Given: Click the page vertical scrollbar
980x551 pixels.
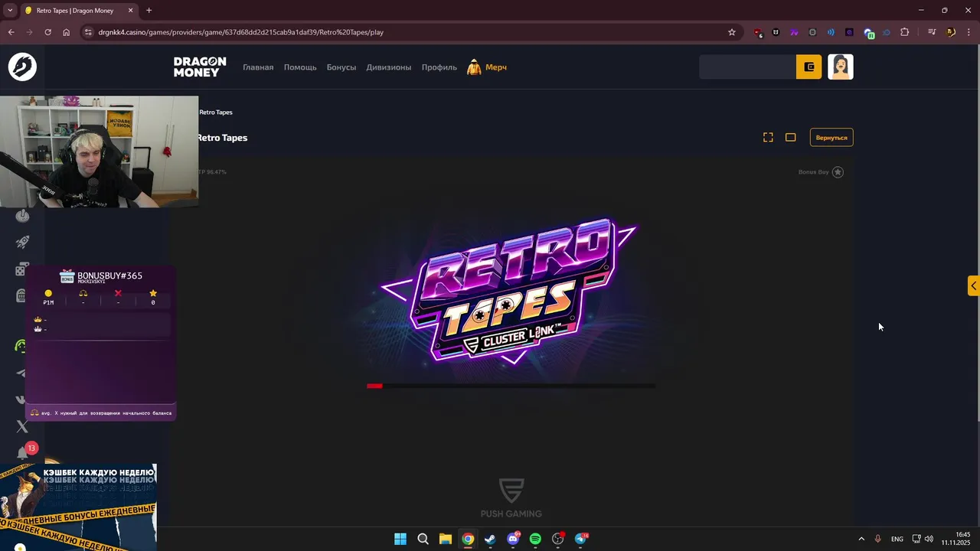Looking at the screenshot, I should pyautogui.click(x=977, y=233).
